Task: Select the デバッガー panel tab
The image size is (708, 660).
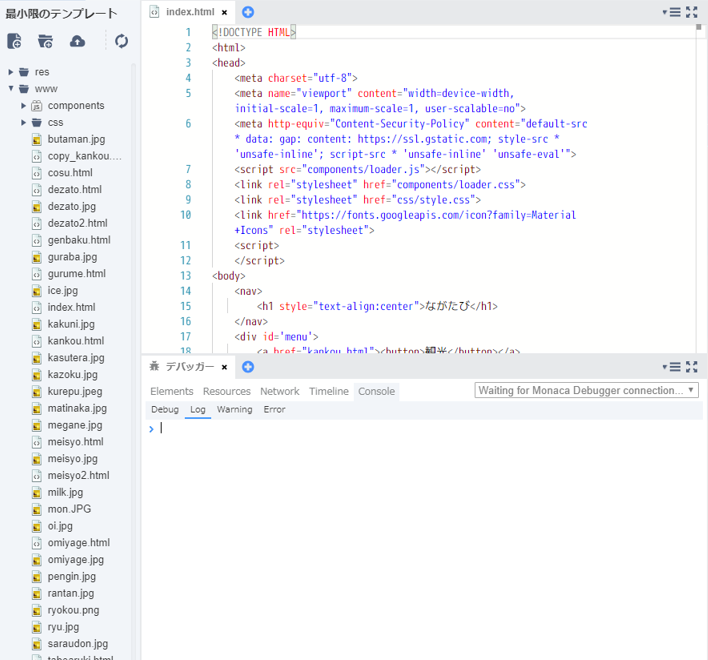Action: 190,367
